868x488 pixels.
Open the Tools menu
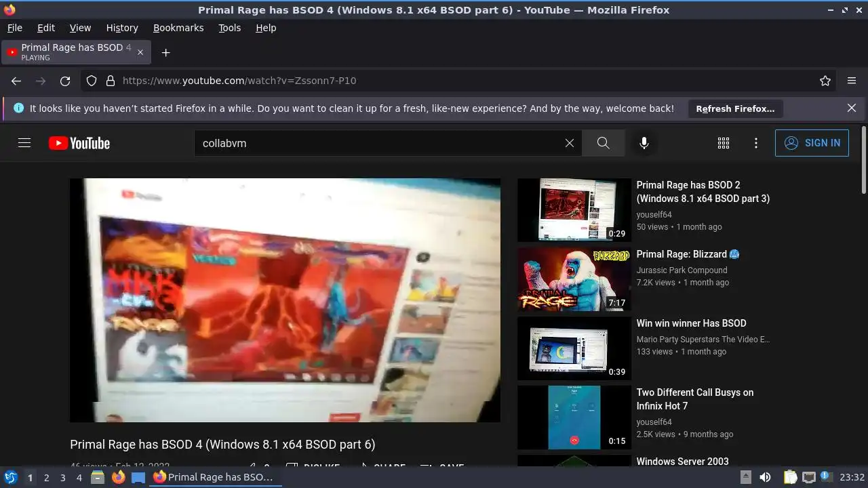[x=230, y=28]
